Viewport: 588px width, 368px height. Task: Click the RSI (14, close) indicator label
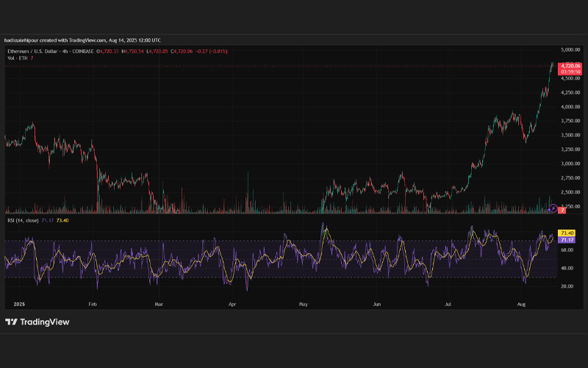[23, 220]
